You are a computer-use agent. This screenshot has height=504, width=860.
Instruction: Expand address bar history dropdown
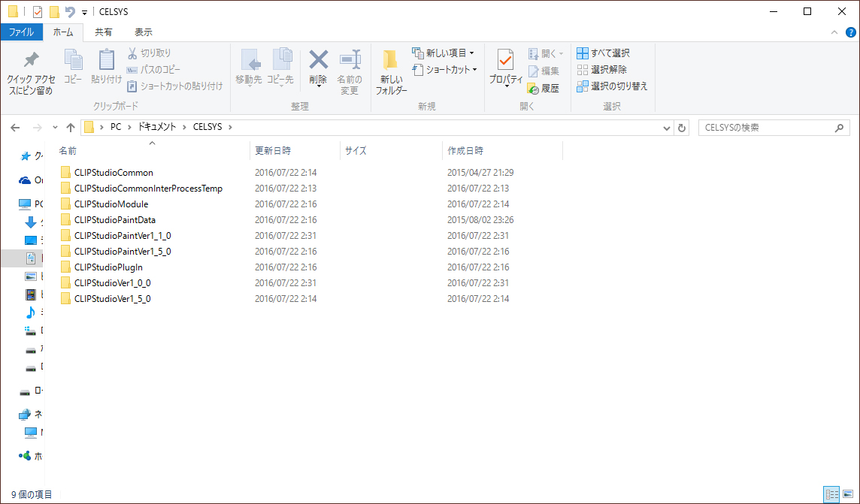pyautogui.click(x=666, y=128)
